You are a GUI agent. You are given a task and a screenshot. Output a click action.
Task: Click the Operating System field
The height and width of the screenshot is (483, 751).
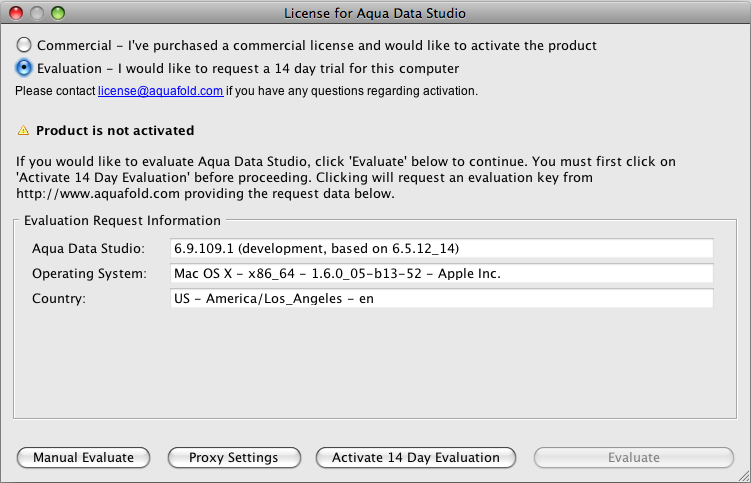pyautogui.click(x=442, y=273)
